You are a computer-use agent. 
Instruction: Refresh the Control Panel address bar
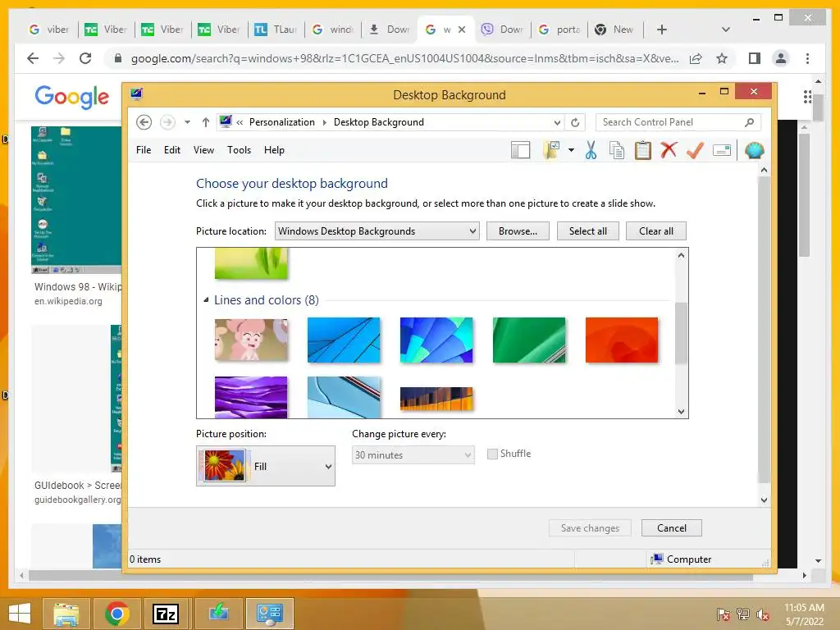[575, 123]
